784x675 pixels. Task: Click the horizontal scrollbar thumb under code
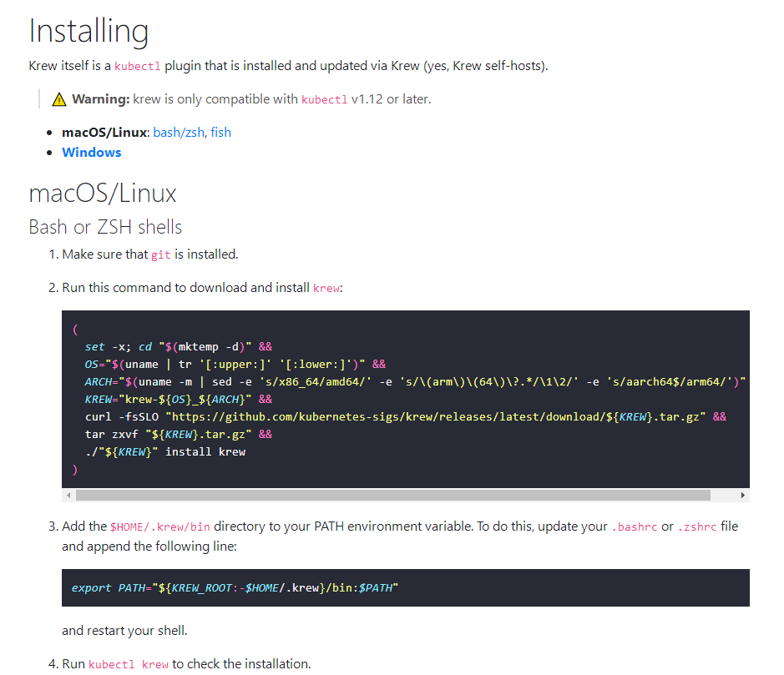click(x=393, y=495)
